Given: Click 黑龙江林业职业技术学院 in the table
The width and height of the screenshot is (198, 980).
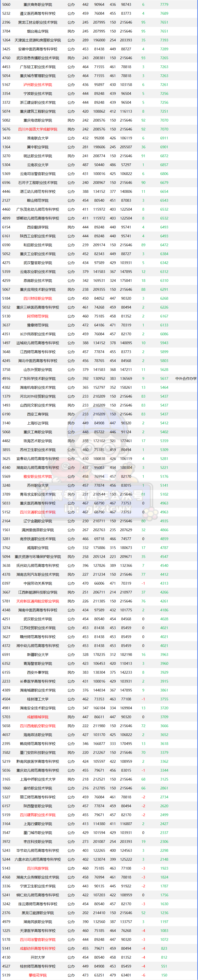Looking at the screenshot, I should pos(38,22).
